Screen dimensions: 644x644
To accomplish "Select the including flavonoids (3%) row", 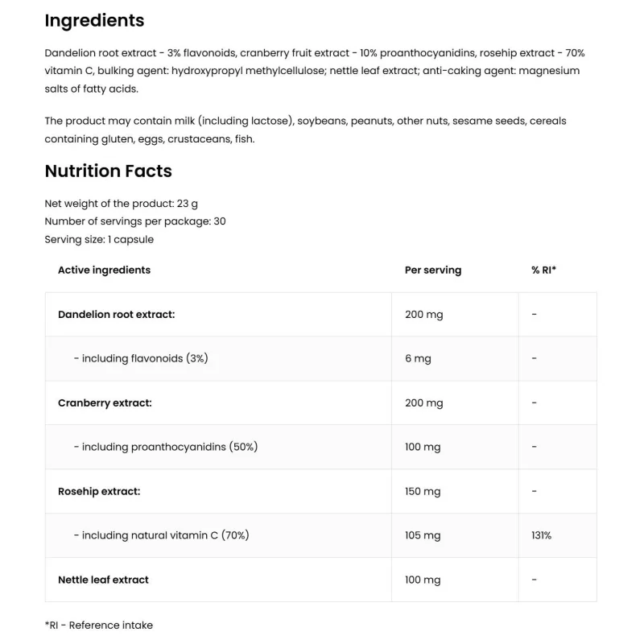I will [320, 358].
